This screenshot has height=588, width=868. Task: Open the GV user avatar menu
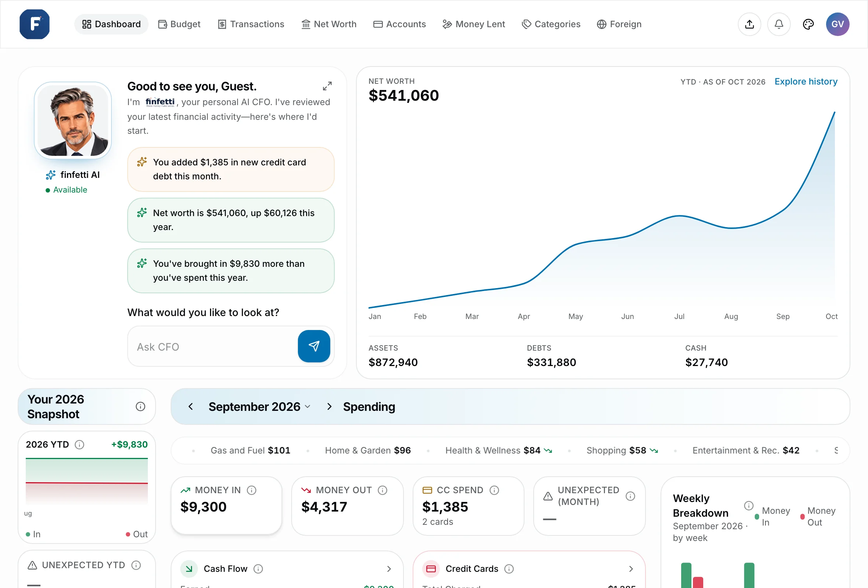(x=837, y=24)
